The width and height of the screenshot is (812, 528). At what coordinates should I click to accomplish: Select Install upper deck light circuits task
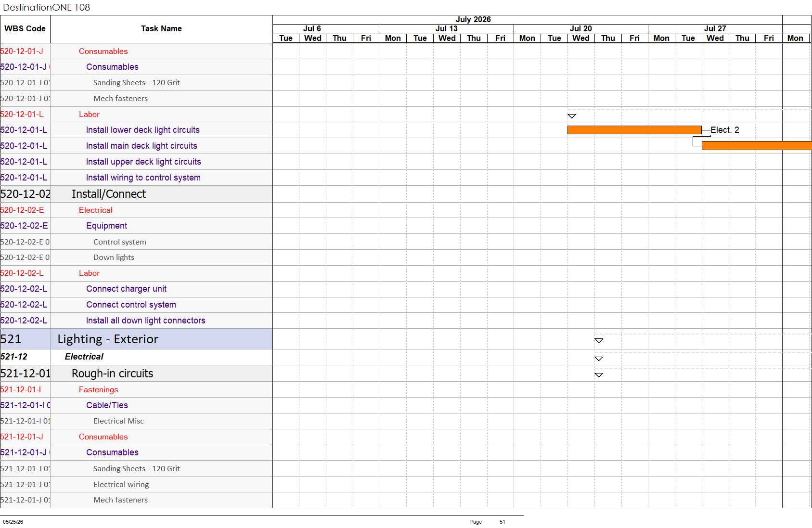coord(136,162)
